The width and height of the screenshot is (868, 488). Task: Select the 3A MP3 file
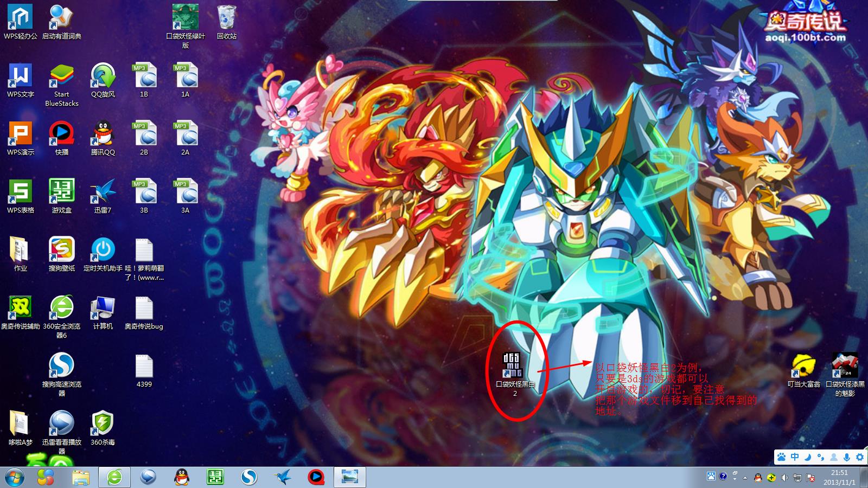pyautogui.click(x=186, y=196)
